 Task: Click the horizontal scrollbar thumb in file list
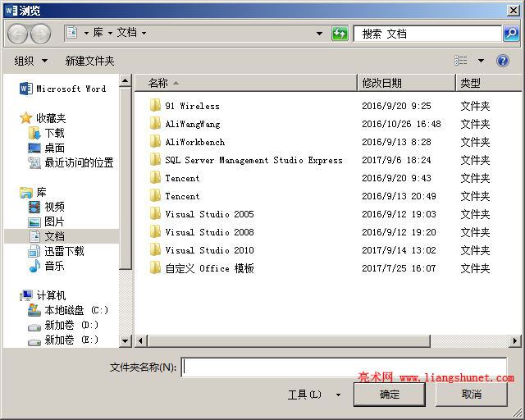[289, 341]
